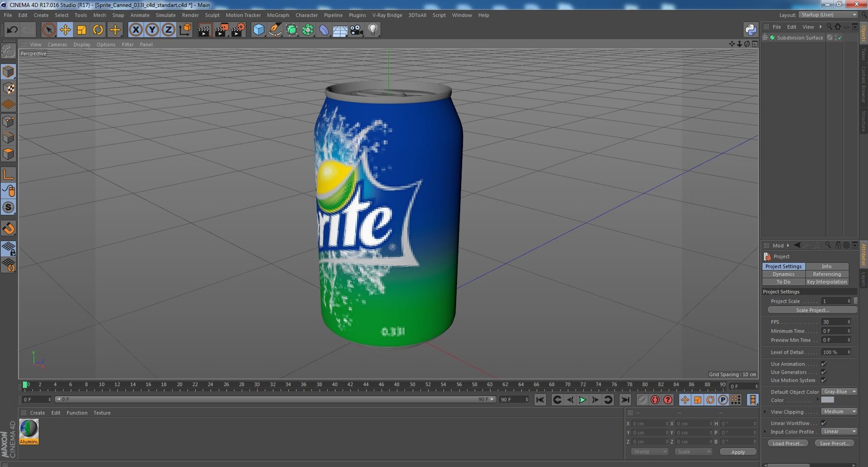Open the Layout Startup dropdown
The height and width of the screenshot is (467, 868).
pyautogui.click(x=827, y=15)
